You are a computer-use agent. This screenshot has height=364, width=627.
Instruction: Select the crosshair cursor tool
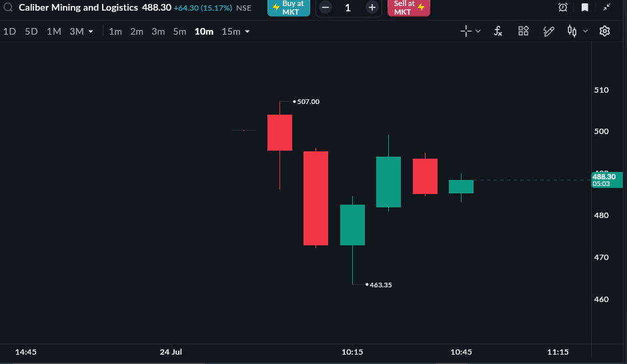(x=466, y=31)
